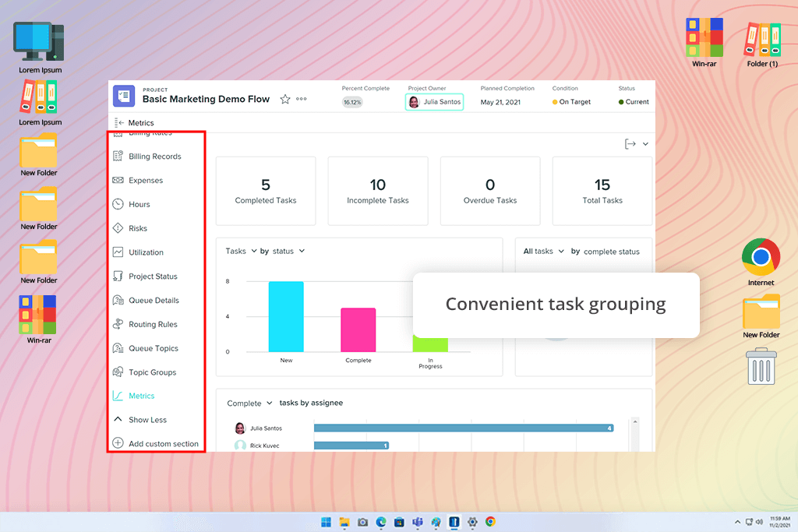Open Microsoft Teams in taskbar
Screen dimensions: 798x532
[x=418, y=522]
